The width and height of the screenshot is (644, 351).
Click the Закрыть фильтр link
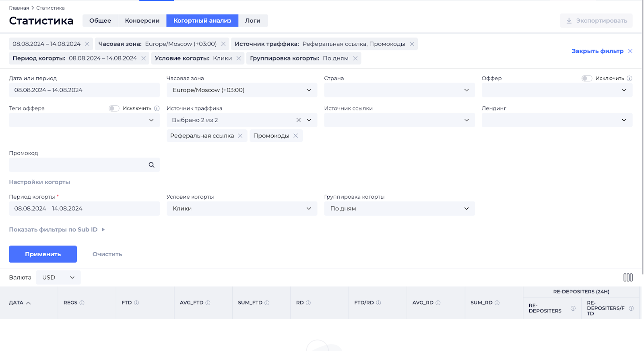598,51
